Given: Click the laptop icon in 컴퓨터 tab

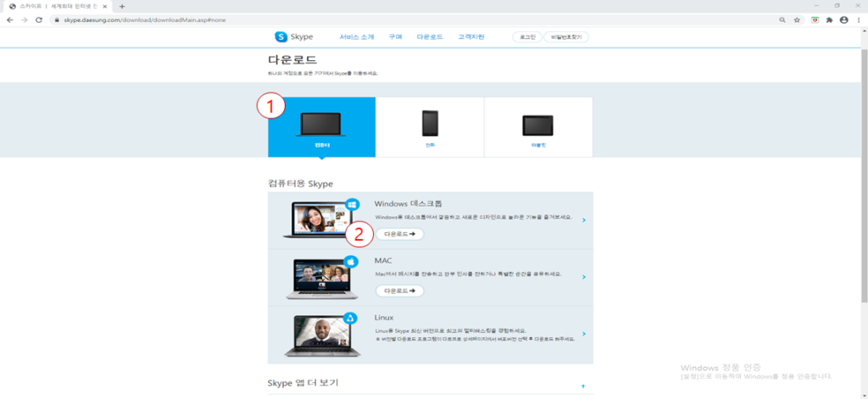Looking at the screenshot, I should pyautogui.click(x=321, y=124).
